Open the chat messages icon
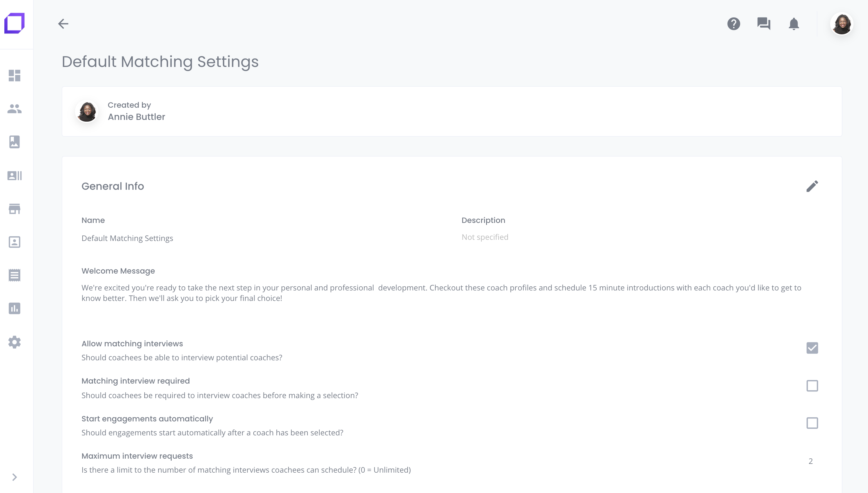 click(x=764, y=24)
